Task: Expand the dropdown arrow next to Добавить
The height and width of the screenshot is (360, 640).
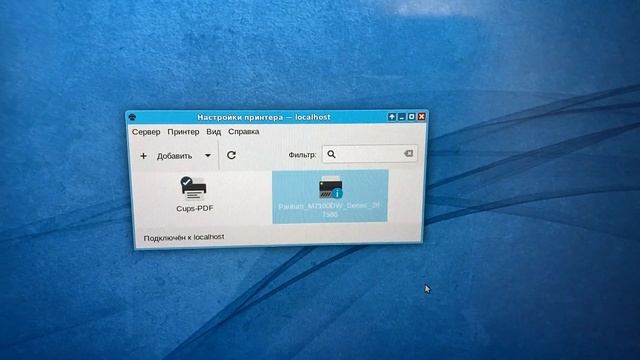Action: coord(208,156)
